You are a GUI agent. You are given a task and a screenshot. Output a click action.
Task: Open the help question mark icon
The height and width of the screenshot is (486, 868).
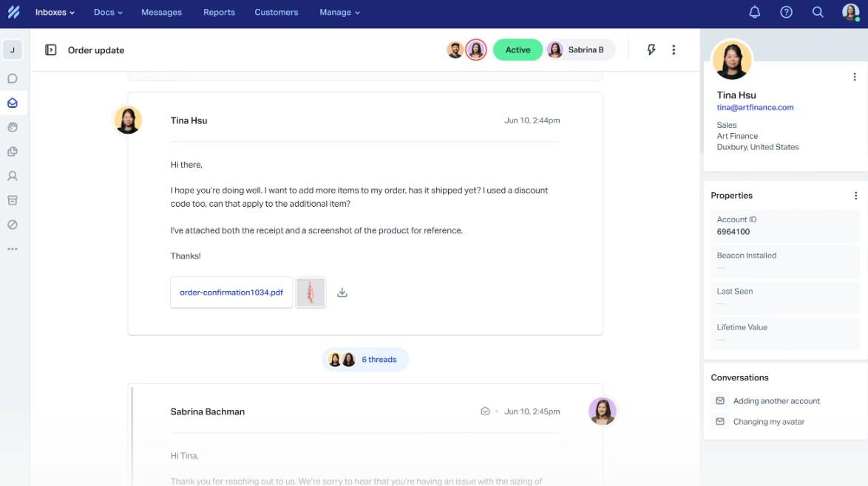786,13
